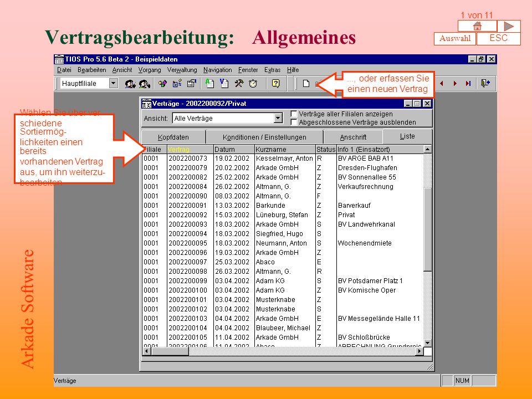Tick 'Abgeschlossene Verträge ausblenden' checkbox
The image size is (532, 399).
[x=294, y=122]
